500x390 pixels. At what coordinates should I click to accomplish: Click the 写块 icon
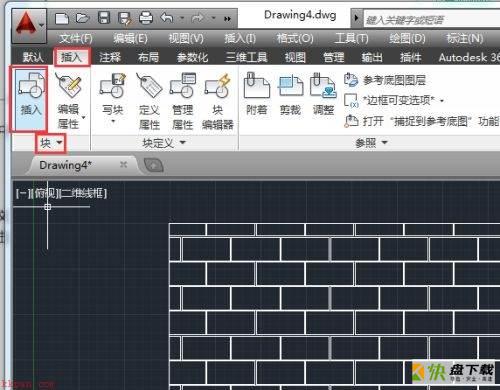click(x=113, y=86)
